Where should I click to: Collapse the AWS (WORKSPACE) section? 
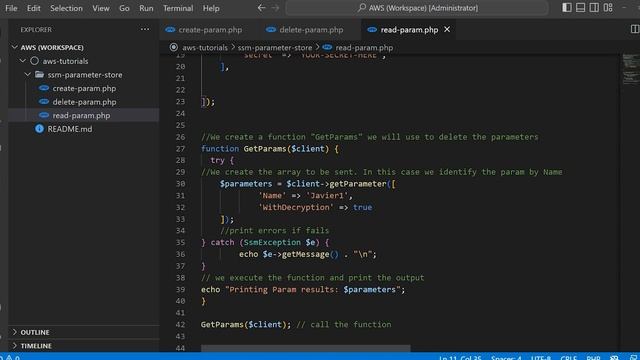point(15,47)
